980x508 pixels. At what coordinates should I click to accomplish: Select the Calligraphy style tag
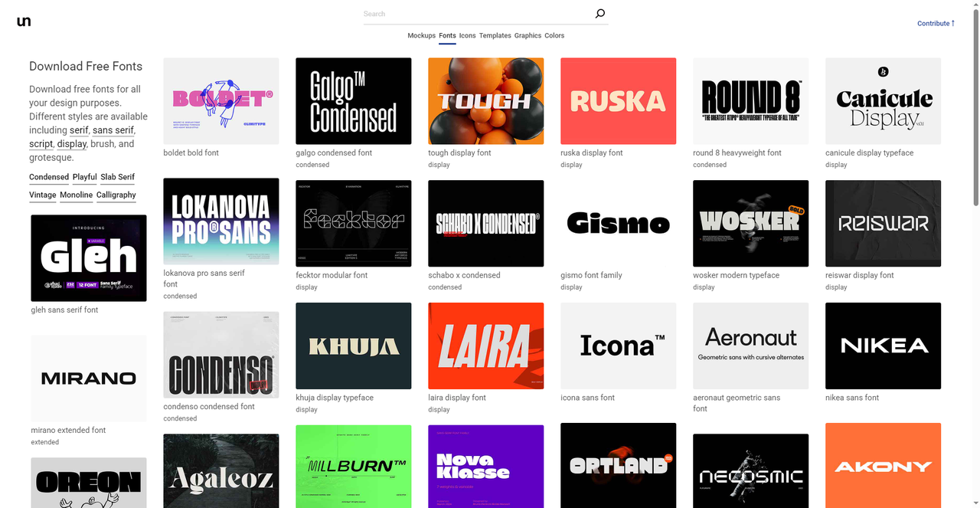click(x=116, y=195)
